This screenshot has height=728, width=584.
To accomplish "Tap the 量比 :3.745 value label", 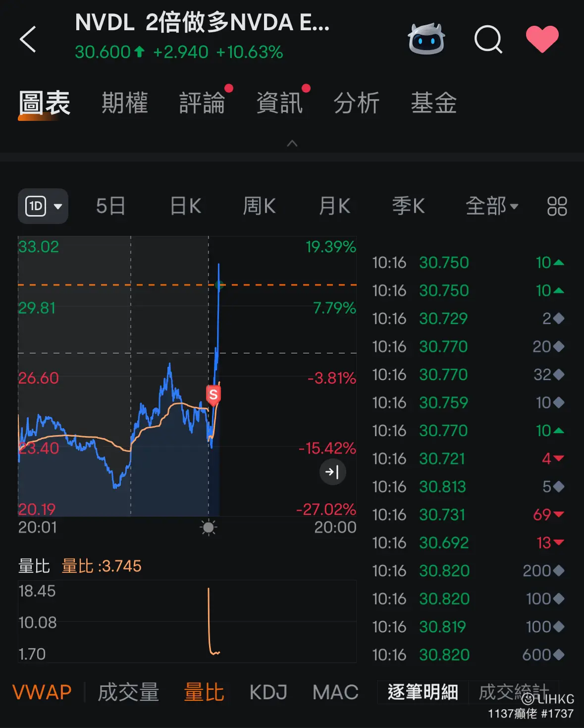I will pyautogui.click(x=102, y=566).
